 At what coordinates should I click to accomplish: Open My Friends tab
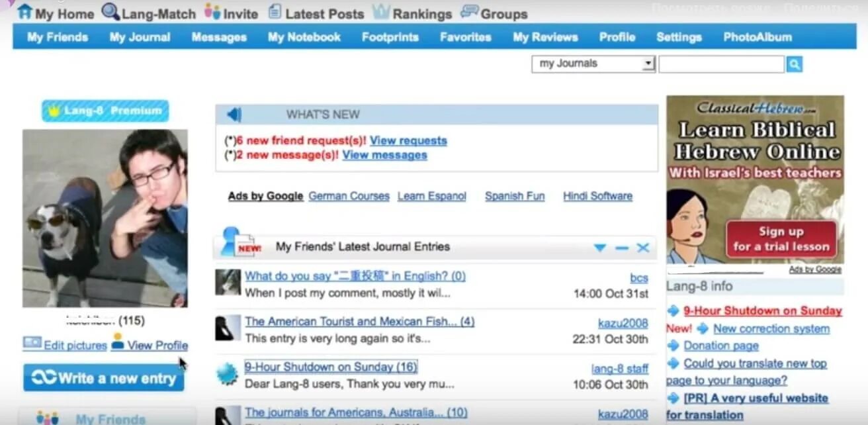58,37
